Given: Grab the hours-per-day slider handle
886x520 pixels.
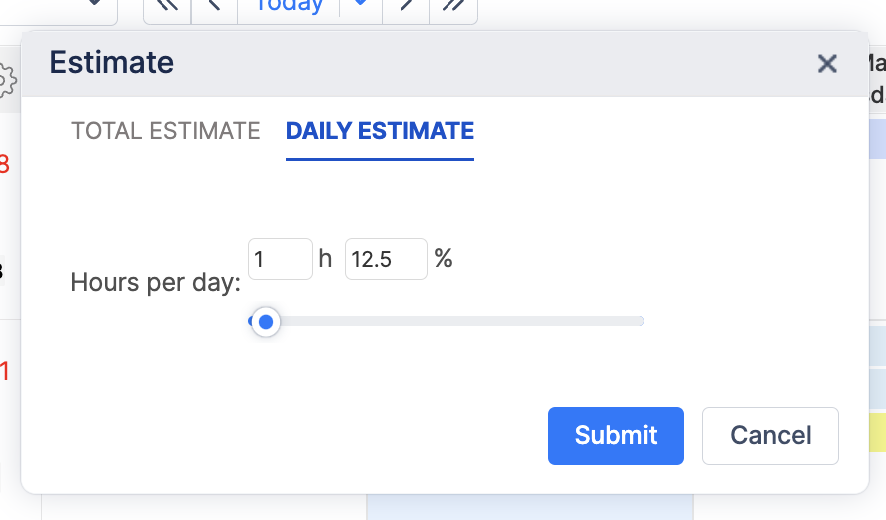Looking at the screenshot, I should coord(265,322).
